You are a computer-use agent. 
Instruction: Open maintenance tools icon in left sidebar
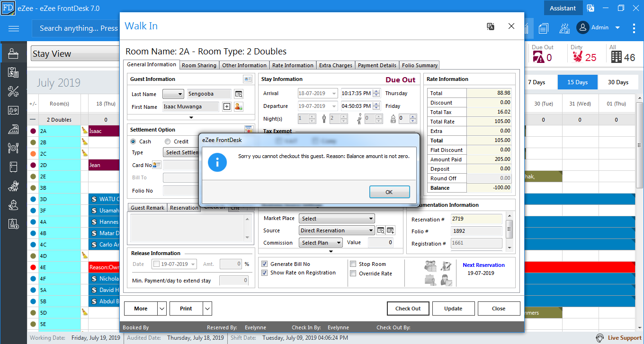(x=13, y=91)
